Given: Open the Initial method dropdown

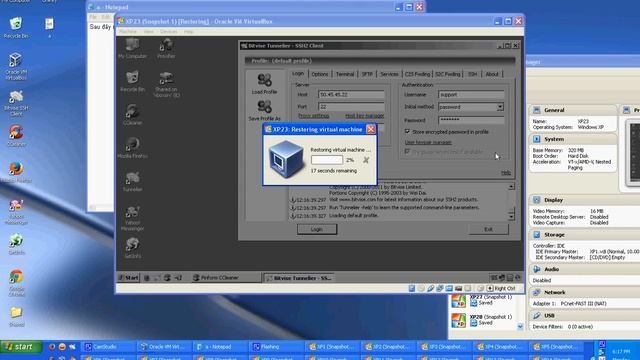Looking at the screenshot, I should (500, 107).
